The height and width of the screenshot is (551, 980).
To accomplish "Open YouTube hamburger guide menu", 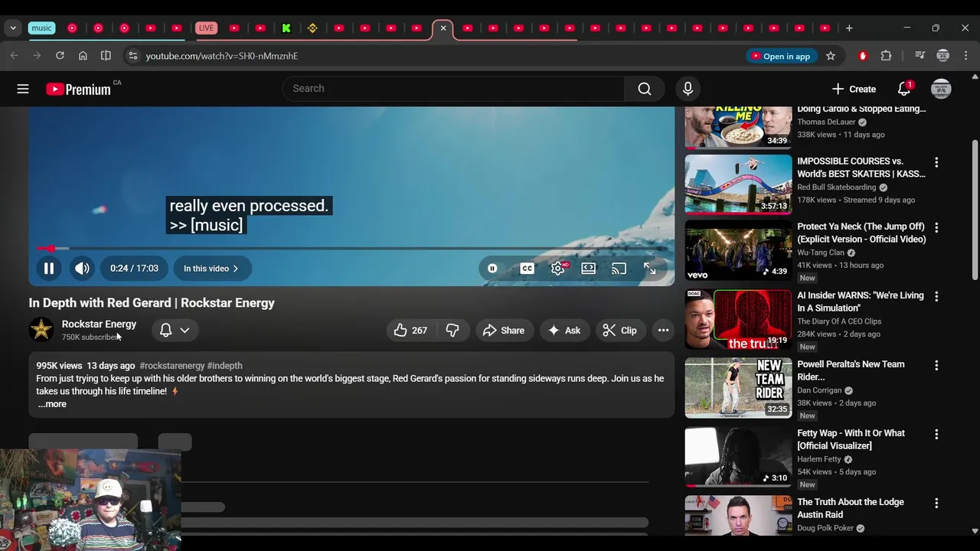I will tap(23, 89).
